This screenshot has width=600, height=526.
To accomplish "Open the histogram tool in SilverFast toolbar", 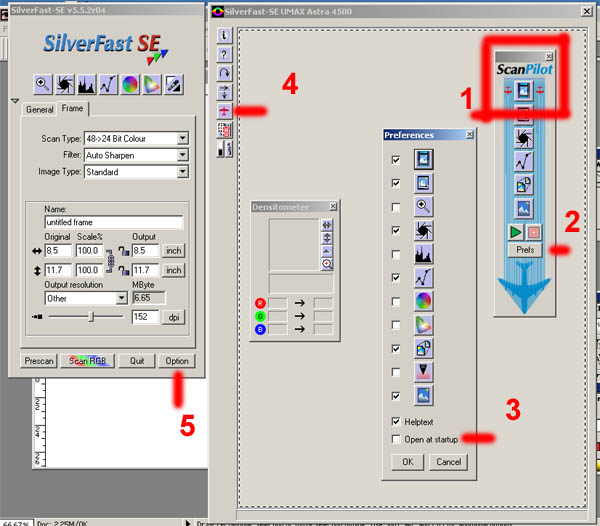I will [x=86, y=84].
